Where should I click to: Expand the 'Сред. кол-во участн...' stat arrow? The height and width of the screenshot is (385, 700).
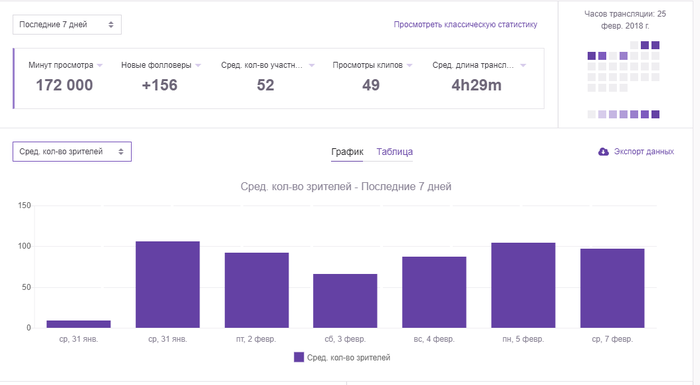312,65
